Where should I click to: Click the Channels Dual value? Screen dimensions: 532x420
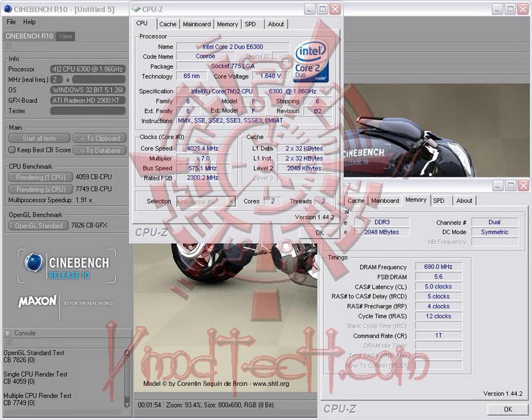click(x=495, y=223)
